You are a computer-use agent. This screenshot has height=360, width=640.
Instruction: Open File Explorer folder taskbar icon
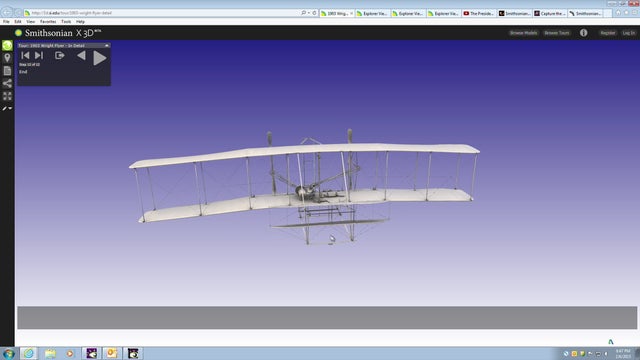(50, 353)
